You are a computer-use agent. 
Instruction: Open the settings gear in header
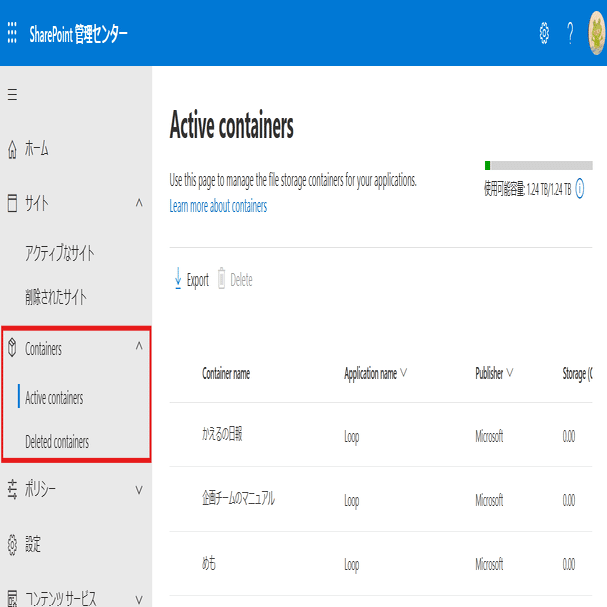click(x=544, y=34)
